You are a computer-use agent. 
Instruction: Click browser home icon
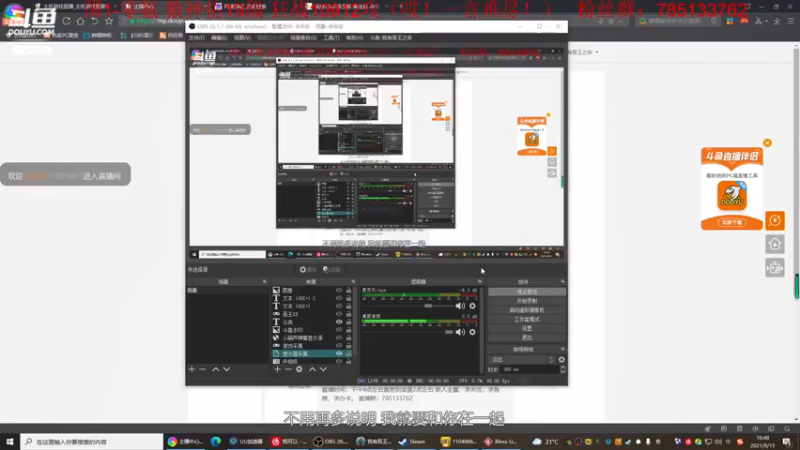[81, 21]
